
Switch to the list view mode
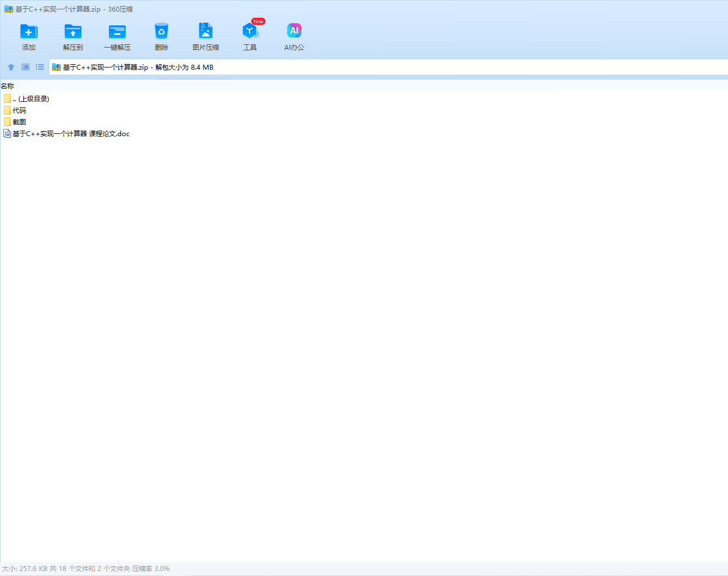pos(40,67)
